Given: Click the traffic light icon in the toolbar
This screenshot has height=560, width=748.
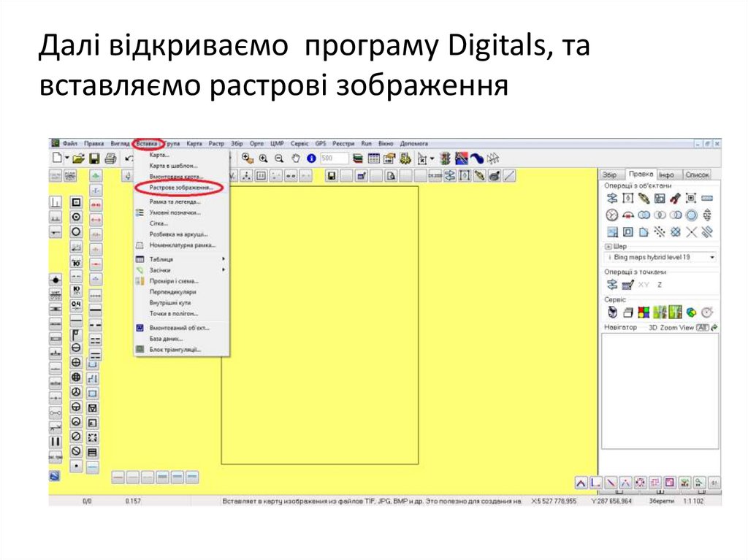Looking at the screenshot, I should click(445, 158).
